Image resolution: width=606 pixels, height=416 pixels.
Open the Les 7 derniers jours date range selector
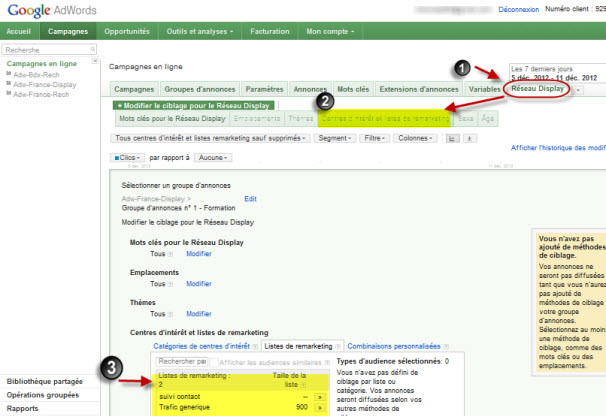(x=558, y=73)
